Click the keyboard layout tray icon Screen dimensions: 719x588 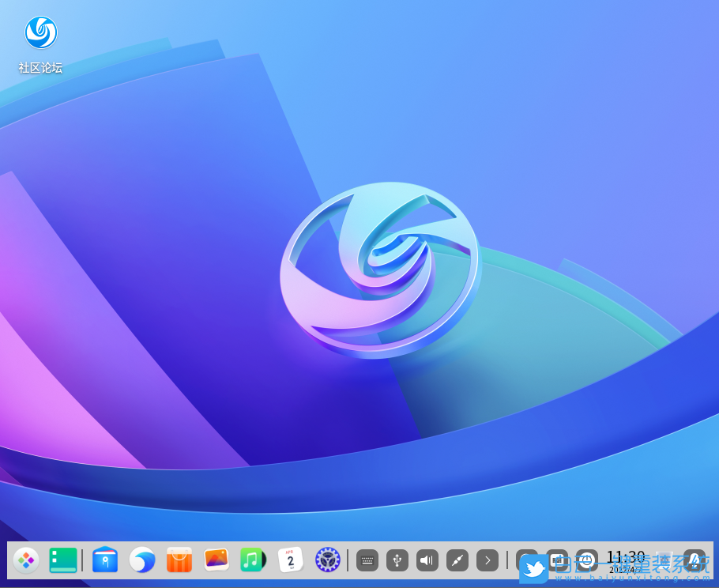(367, 560)
